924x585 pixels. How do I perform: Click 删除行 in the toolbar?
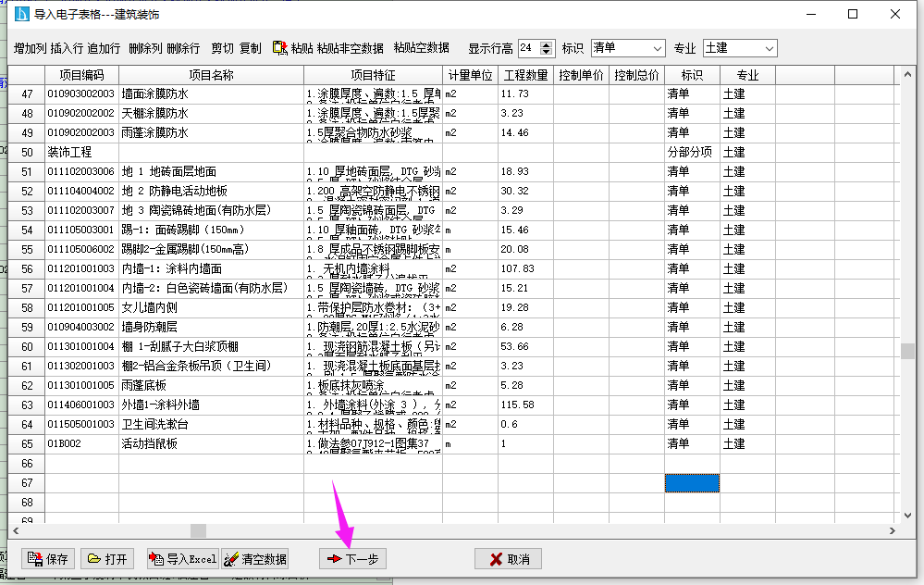183,48
